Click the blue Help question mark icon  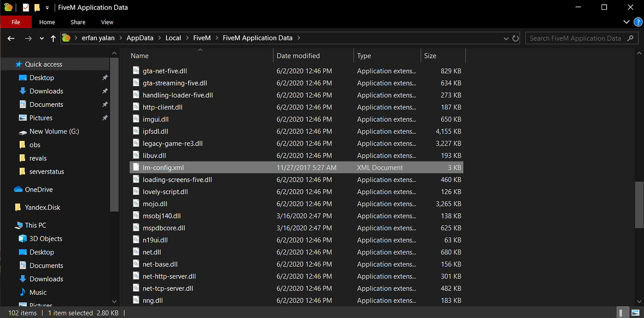(x=638, y=22)
